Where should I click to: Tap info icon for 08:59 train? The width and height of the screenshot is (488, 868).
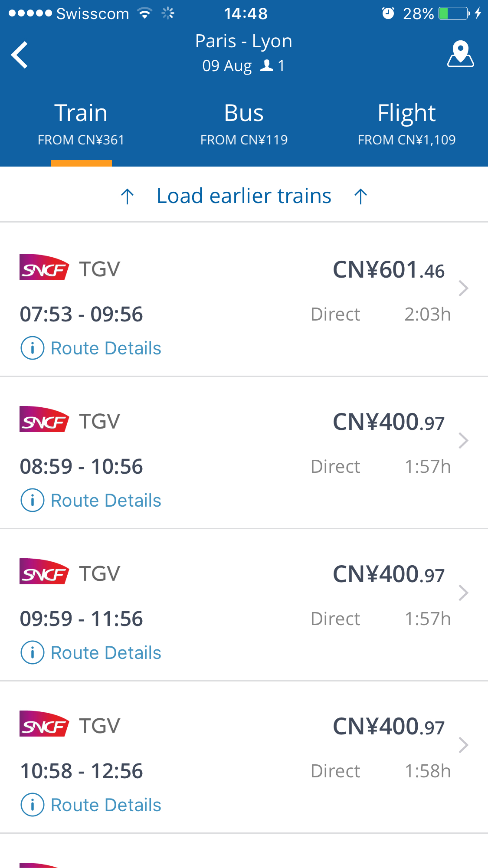32,500
